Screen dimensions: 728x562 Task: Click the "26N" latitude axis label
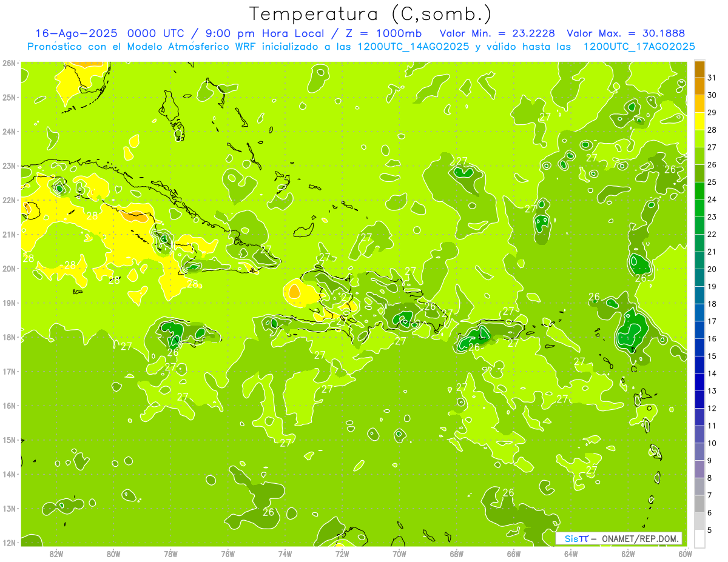click(9, 63)
